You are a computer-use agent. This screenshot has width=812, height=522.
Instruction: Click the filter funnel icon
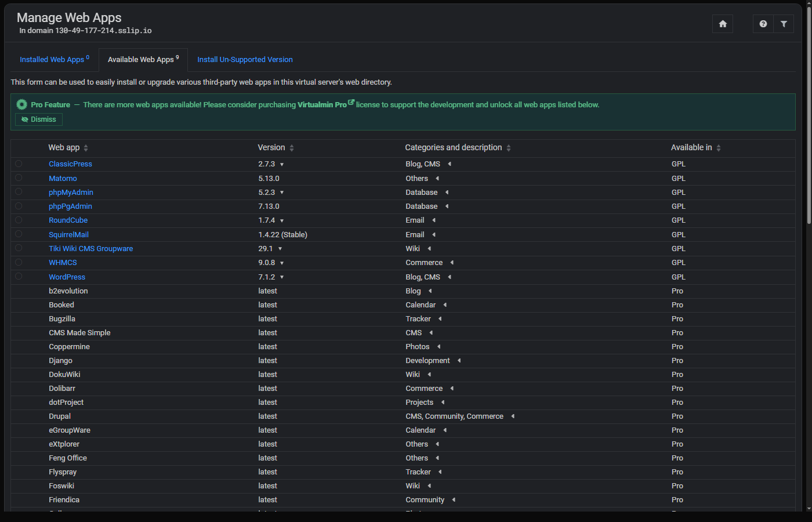click(784, 24)
